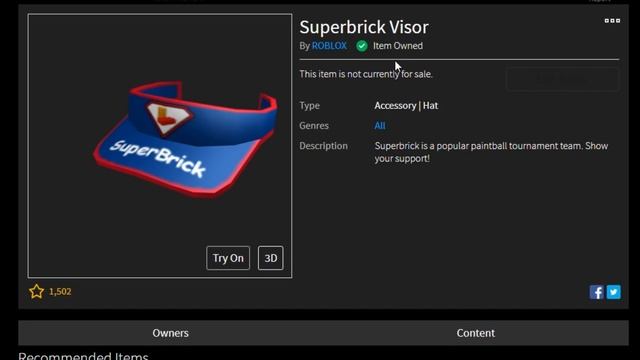Open the three-dot item options menu

tap(612, 20)
